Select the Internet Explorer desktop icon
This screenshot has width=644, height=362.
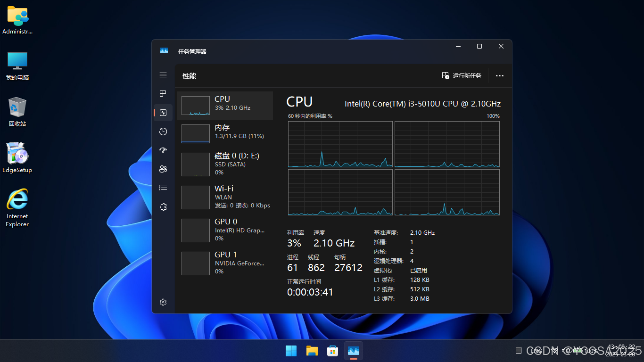click(x=17, y=208)
